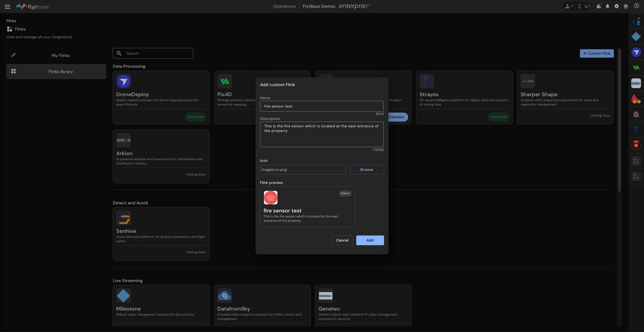Open the alarm bell icon in right sidebar
The height and width of the screenshot is (332, 644).
[636, 114]
